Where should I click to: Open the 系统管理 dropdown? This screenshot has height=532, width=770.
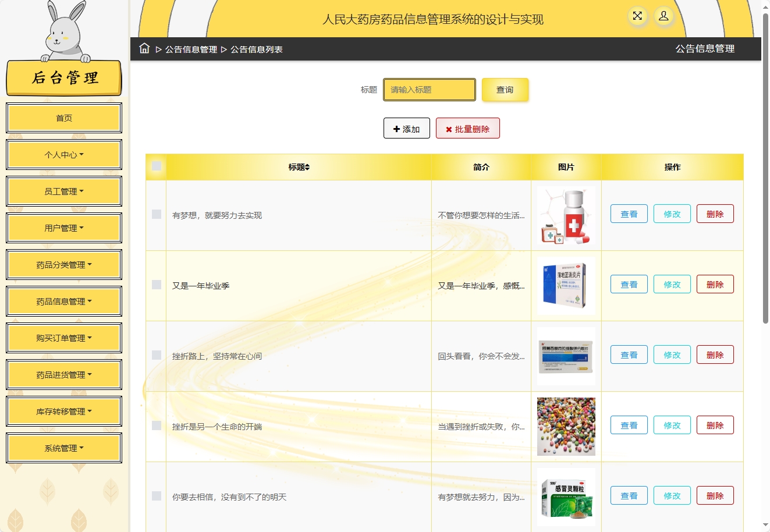[63, 448]
